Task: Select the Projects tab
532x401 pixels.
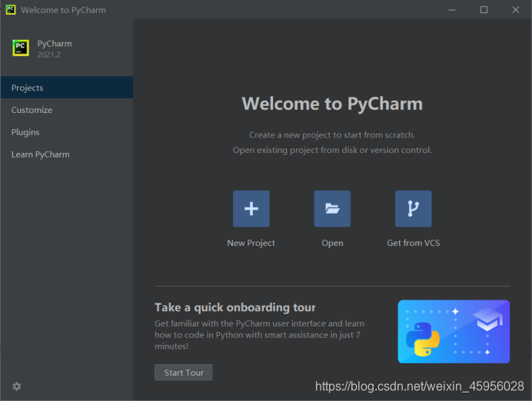Action: click(67, 88)
